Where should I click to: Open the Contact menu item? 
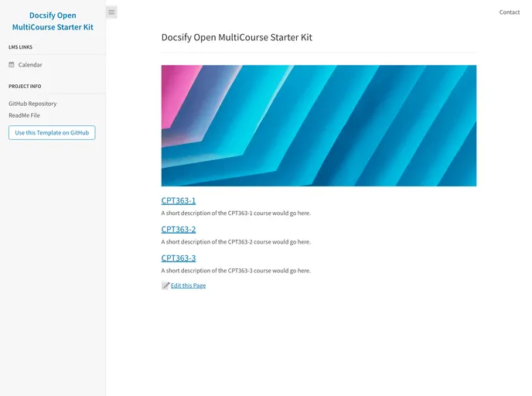click(510, 12)
